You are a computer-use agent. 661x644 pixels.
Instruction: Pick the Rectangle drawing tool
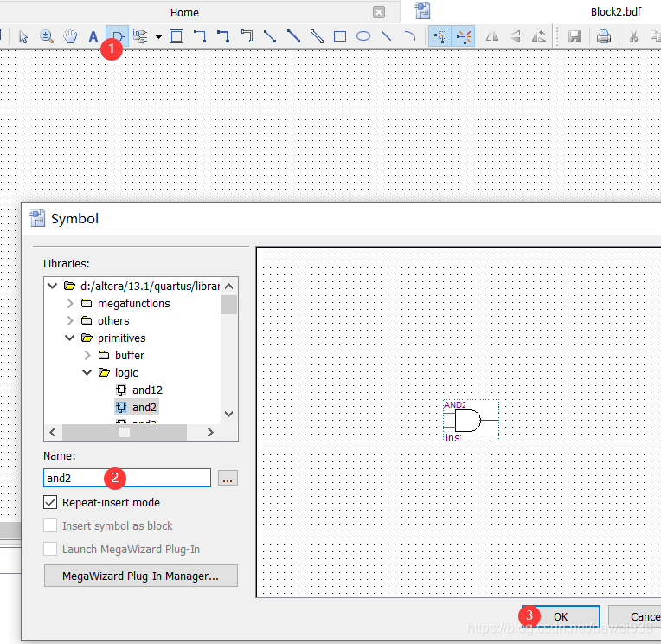tap(340, 36)
